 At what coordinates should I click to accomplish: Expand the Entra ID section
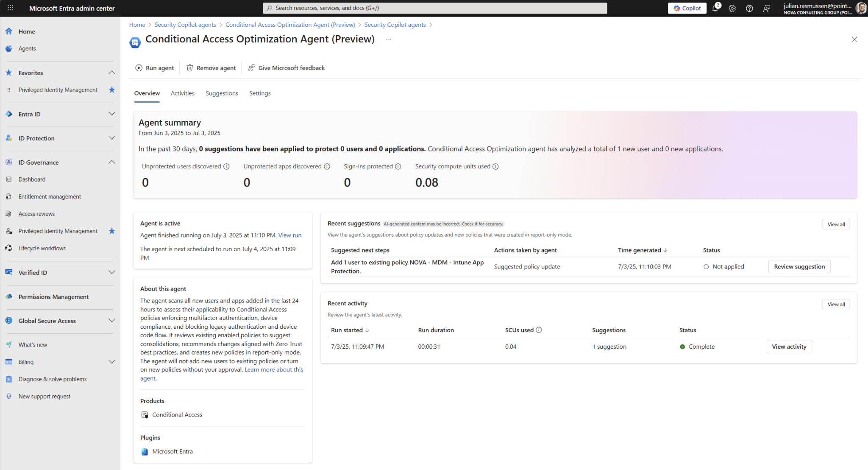pos(112,114)
